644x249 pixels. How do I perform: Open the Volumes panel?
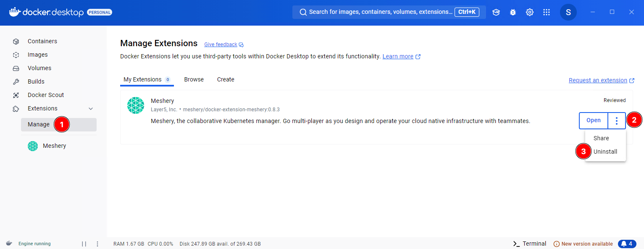[39, 68]
